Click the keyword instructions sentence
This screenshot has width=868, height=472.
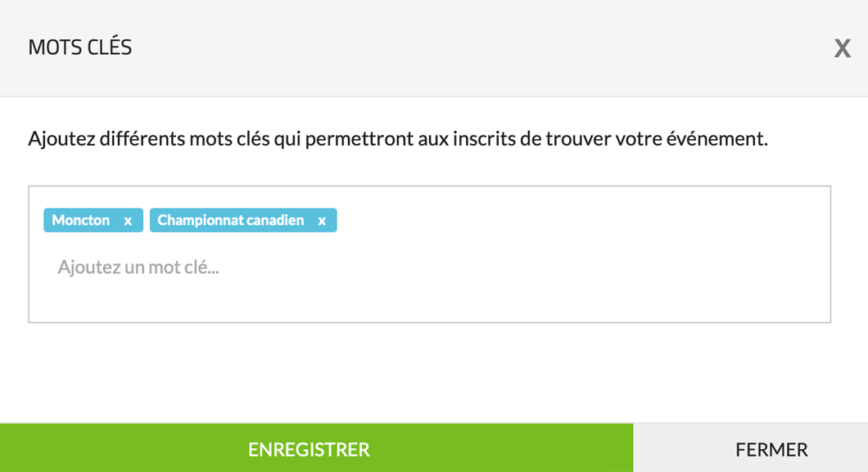point(397,139)
